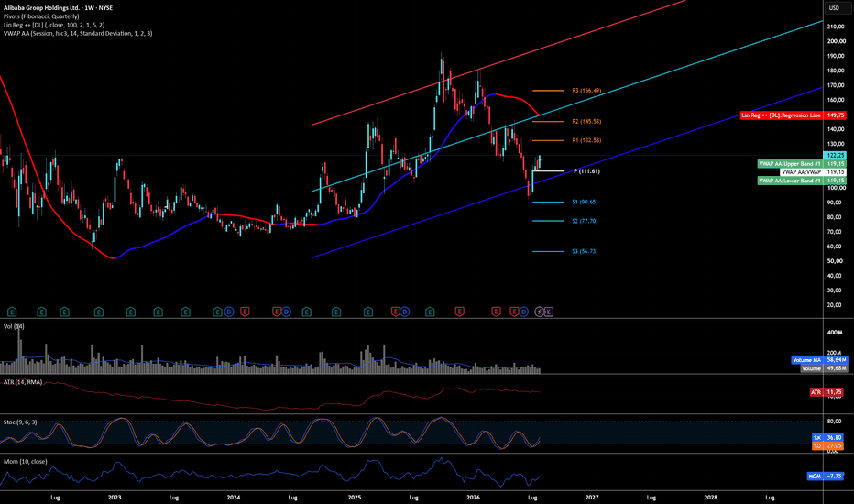This screenshot has height=504, width=854.
Task: Click the VWAP AA:Upper Band #1 label
Action: tap(802, 163)
